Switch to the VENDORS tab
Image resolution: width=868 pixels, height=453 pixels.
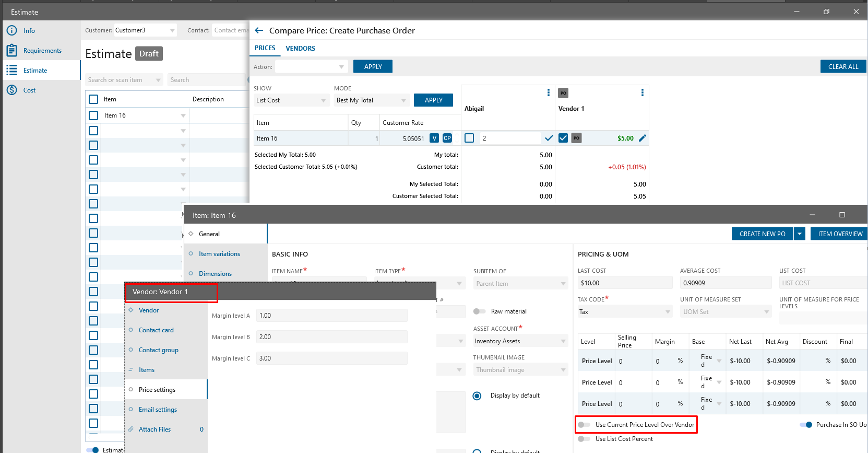point(300,49)
